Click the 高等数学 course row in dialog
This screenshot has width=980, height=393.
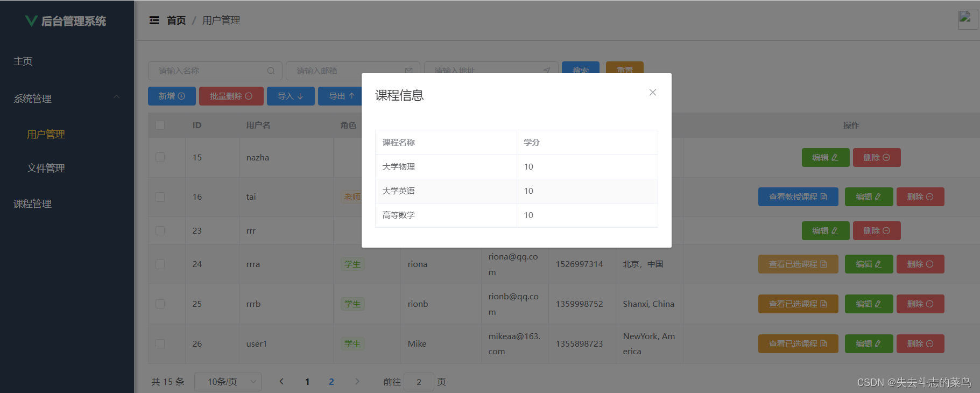pos(517,215)
